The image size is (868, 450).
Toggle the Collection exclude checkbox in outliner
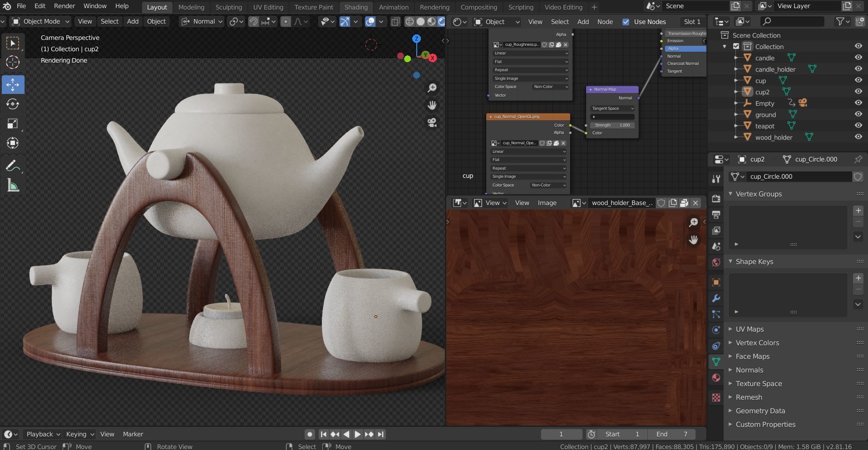(x=736, y=46)
